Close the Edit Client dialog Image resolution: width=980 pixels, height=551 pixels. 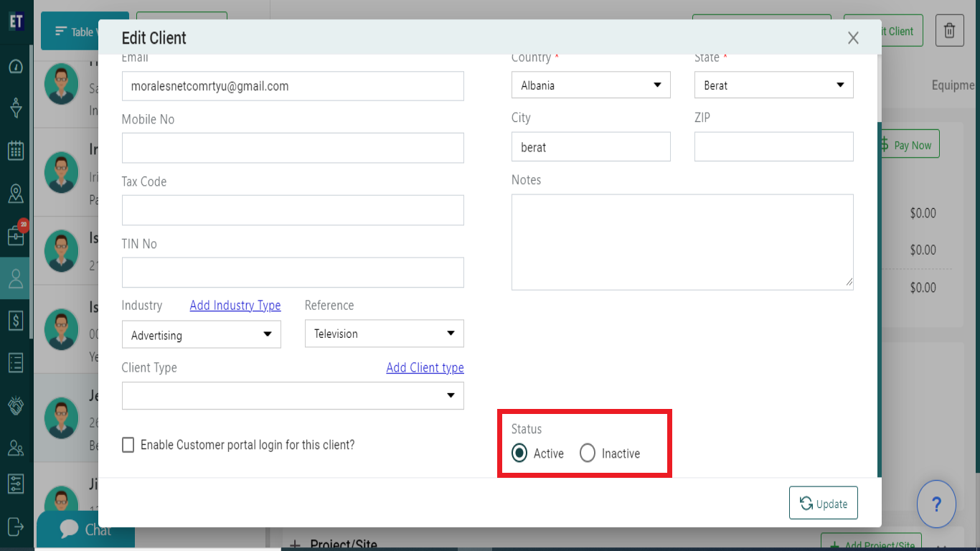[853, 38]
